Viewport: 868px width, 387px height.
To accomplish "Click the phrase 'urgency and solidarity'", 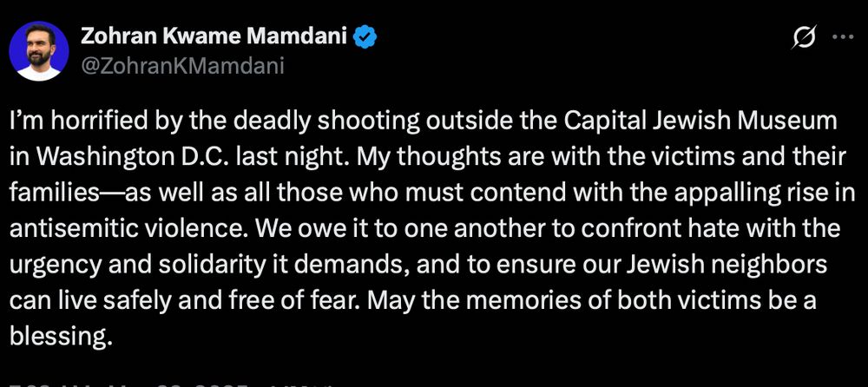I will pyautogui.click(x=137, y=265).
